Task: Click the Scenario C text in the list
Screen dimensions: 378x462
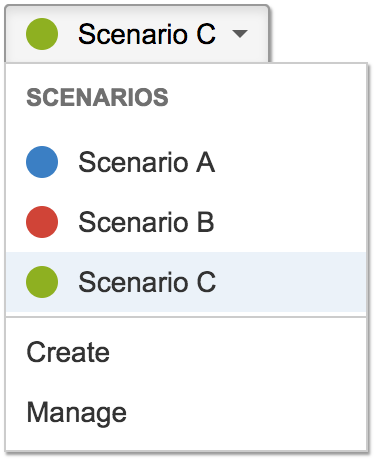Action: tap(147, 282)
